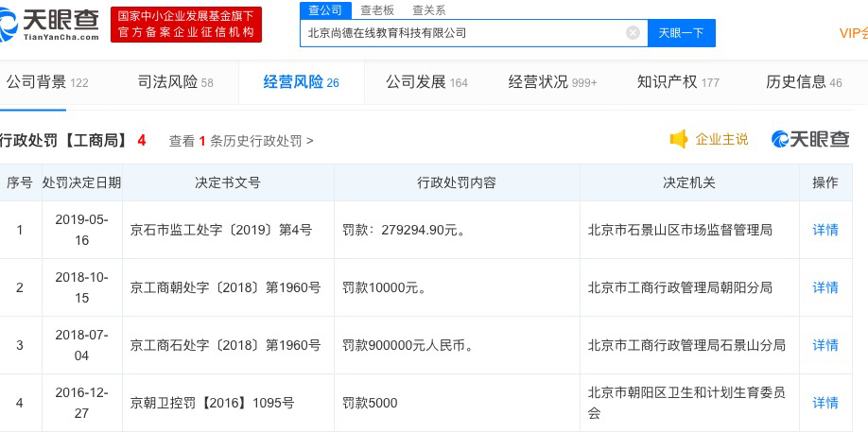Click the date 2018-07-04 cell

coord(82,345)
